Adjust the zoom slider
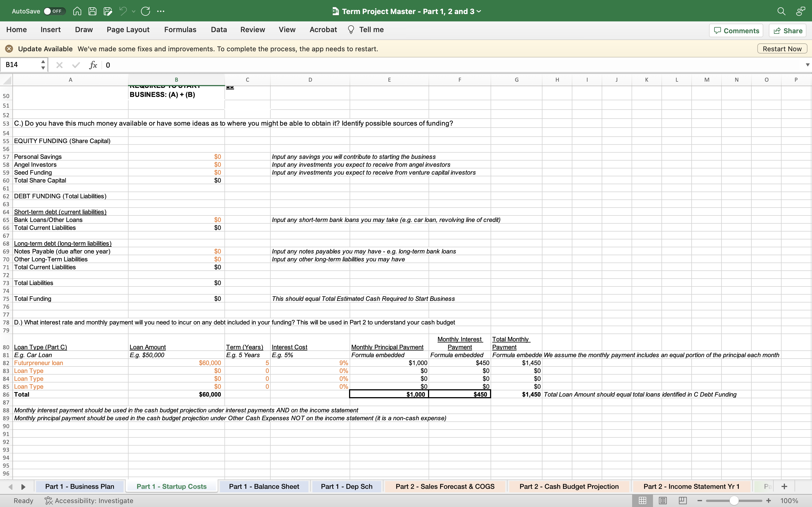The width and height of the screenshot is (812, 507). 734,500
